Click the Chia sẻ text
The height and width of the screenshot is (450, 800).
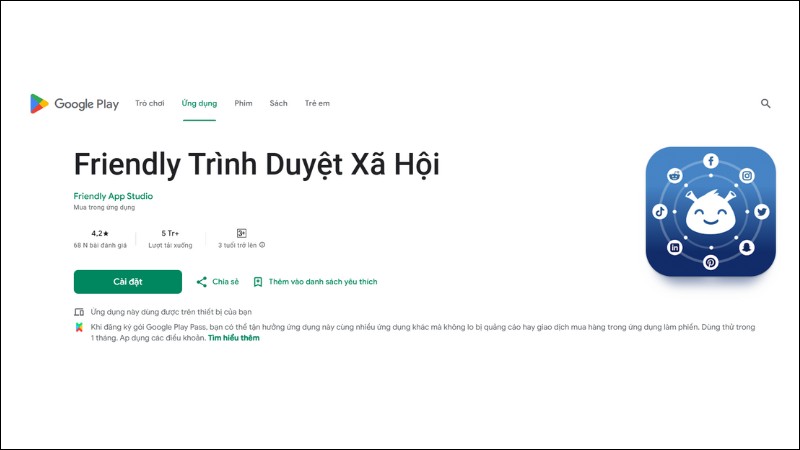pos(226,282)
